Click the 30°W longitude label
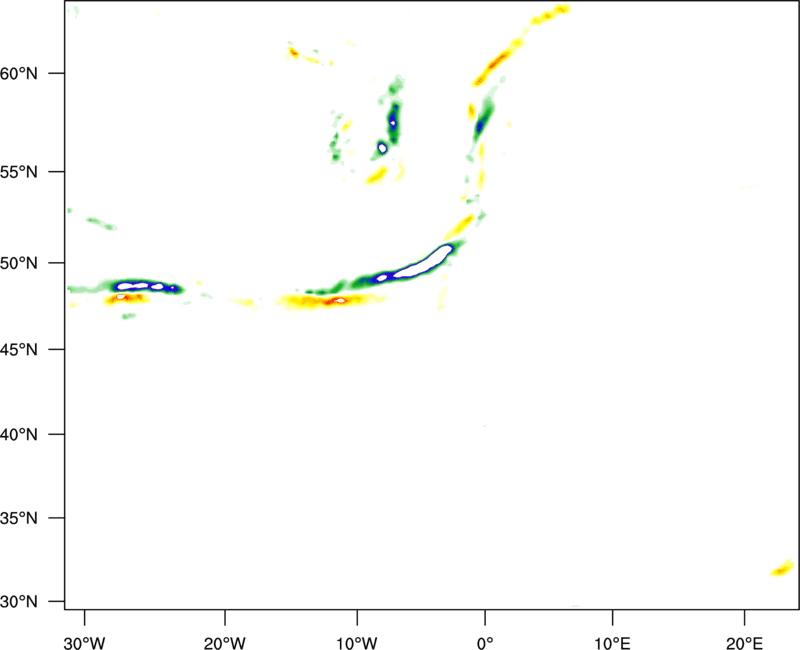 coord(84,643)
